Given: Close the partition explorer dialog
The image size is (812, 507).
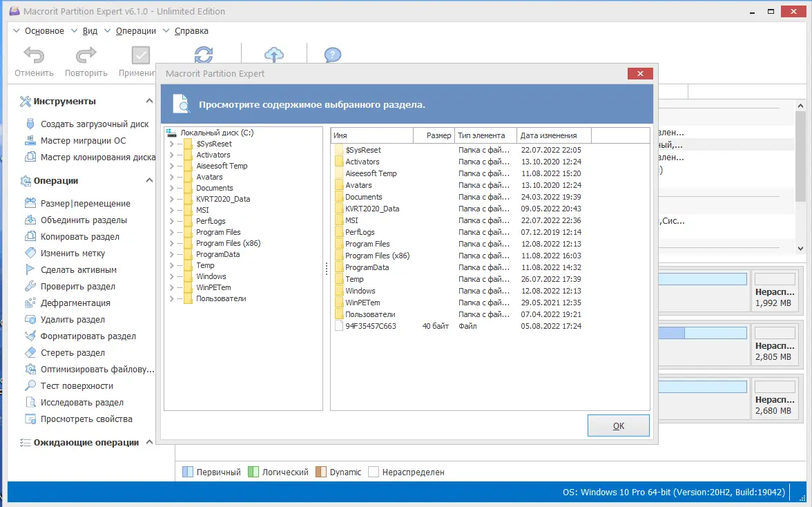Looking at the screenshot, I should [x=640, y=73].
